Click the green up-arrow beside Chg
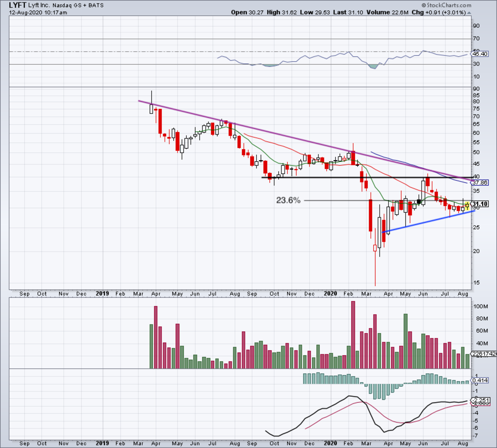497x448 pixels. tap(469, 12)
